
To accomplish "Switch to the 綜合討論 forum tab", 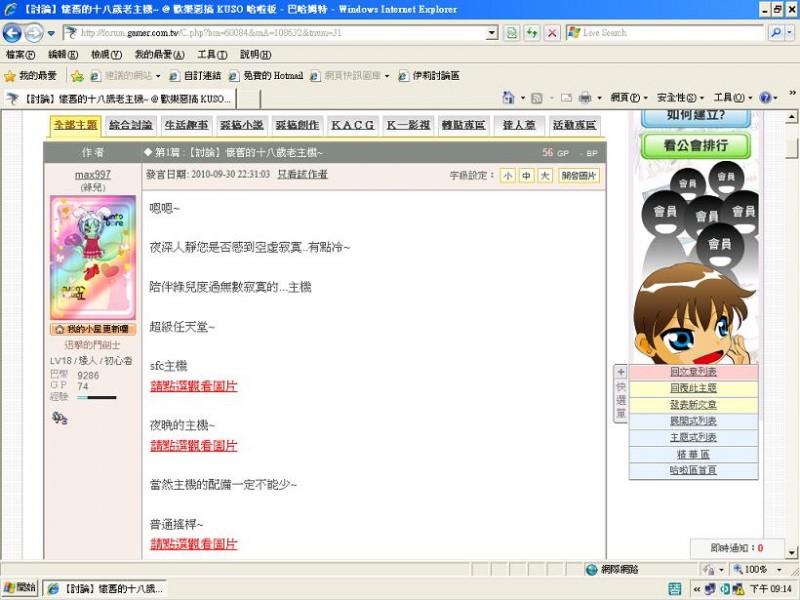I will [131, 125].
